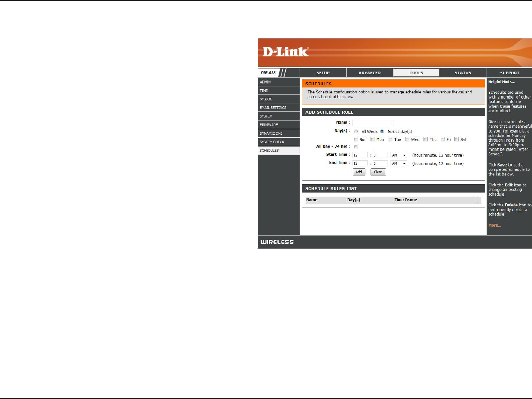Select Schedules in the sidebar
Image resolution: width=532 pixels, height=399 pixels.
[x=279, y=150]
